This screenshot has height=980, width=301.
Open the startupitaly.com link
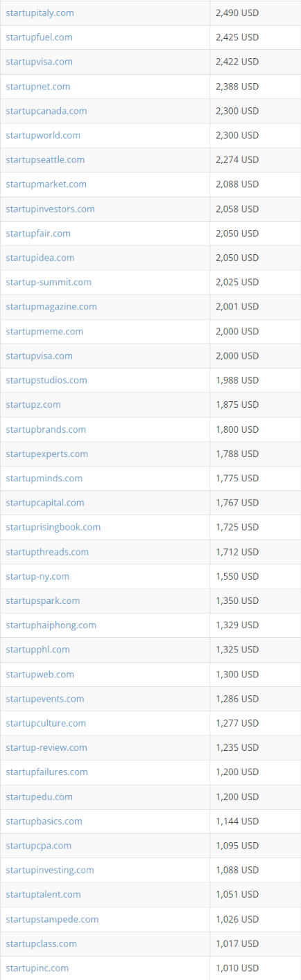click(x=40, y=12)
